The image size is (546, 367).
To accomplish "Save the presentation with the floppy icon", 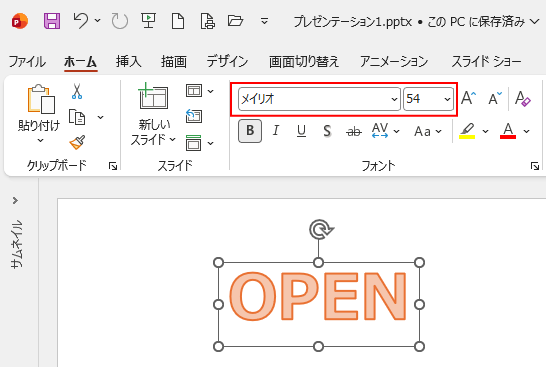I will pos(52,21).
